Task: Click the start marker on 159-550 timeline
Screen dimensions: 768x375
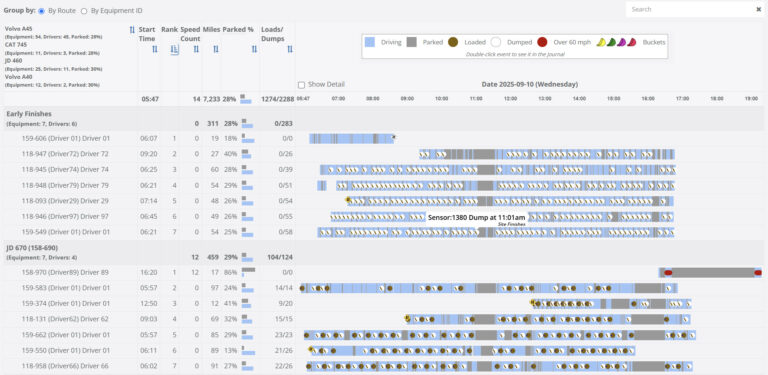Action: [x=311, y=349]
